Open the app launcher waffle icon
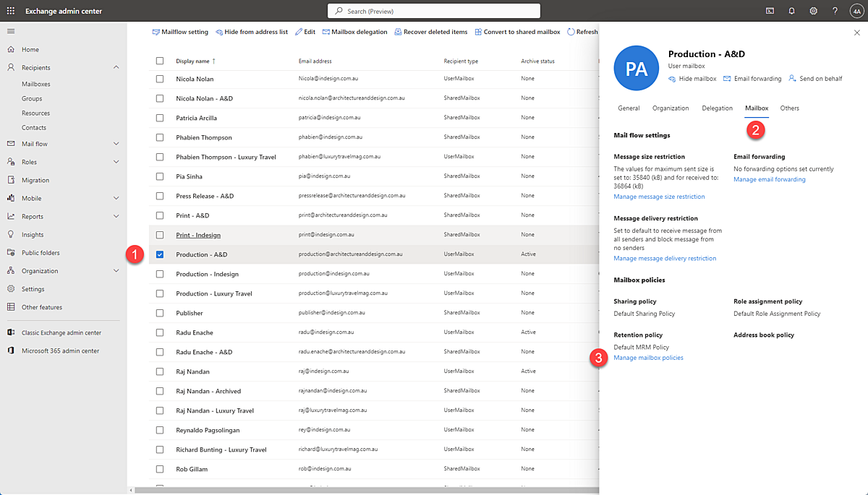 [x=11, y=11]
